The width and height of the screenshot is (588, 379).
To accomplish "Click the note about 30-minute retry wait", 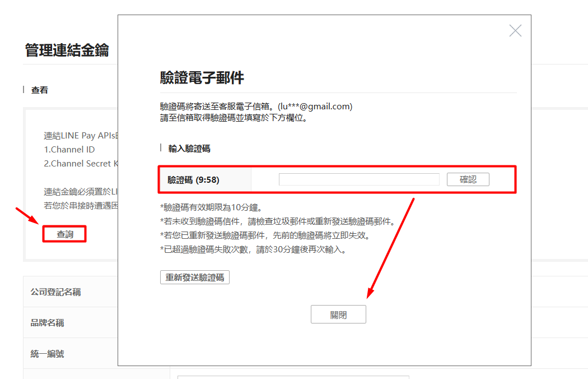I will [x=253, y=249].
